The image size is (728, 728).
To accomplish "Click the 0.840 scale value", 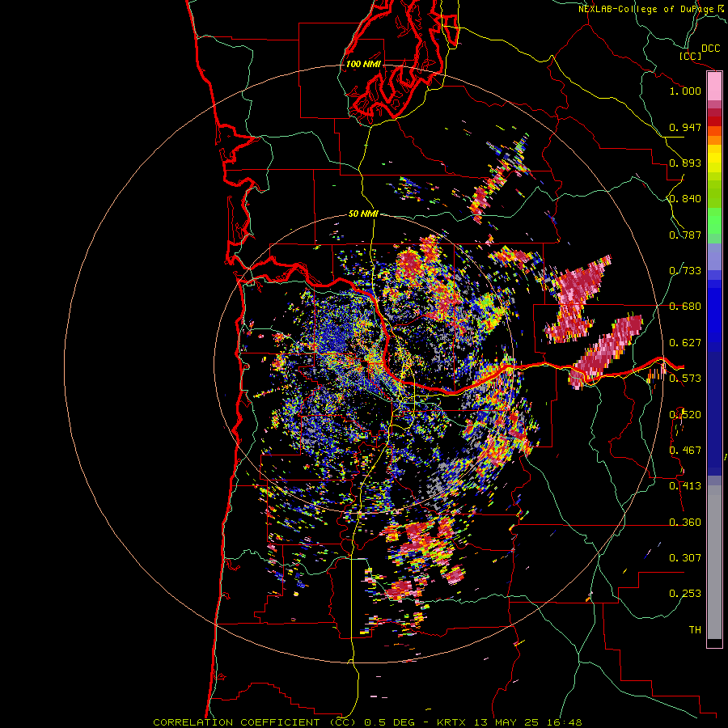I will tap(685, 199).
